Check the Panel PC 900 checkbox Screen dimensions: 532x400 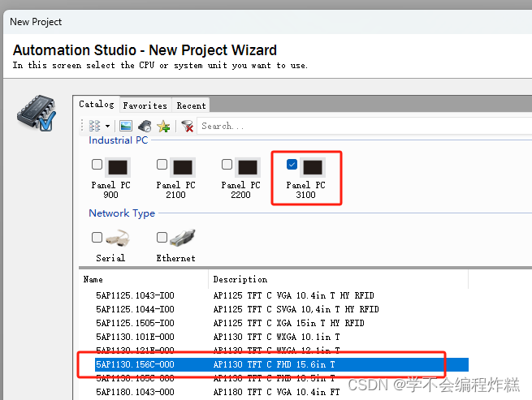97,165
